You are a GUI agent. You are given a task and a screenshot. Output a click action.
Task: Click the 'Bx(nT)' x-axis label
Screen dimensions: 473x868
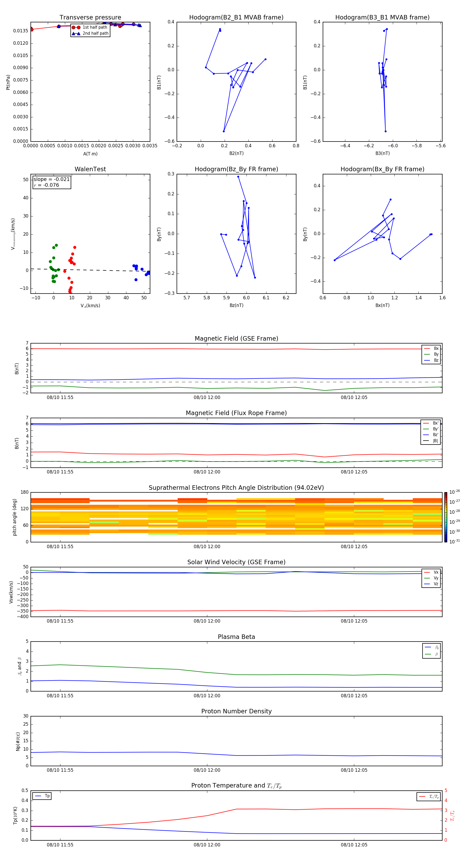pyautogui.click(x=382, y=305)
